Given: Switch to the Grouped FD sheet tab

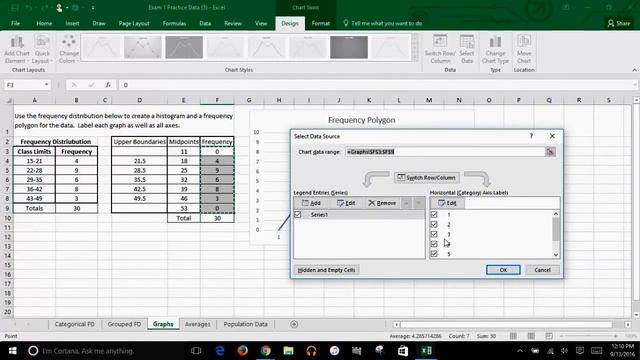Looking at the screenshot, I should [x=124, y=324].
